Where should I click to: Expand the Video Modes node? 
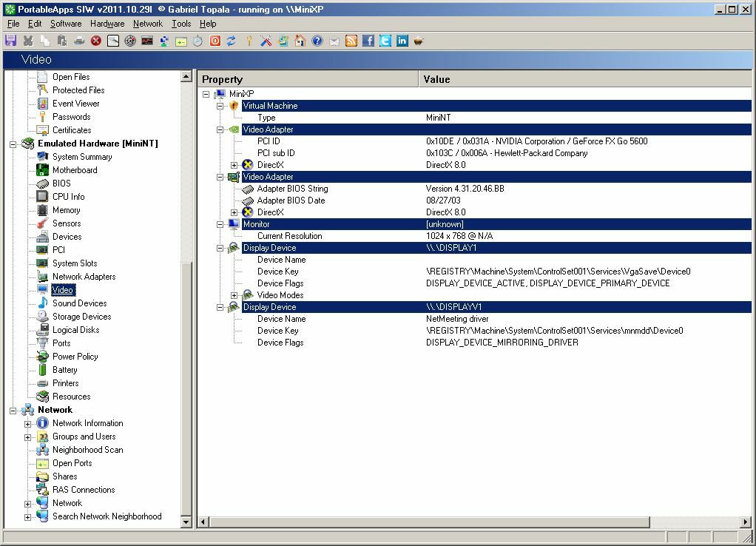(234, 295)
